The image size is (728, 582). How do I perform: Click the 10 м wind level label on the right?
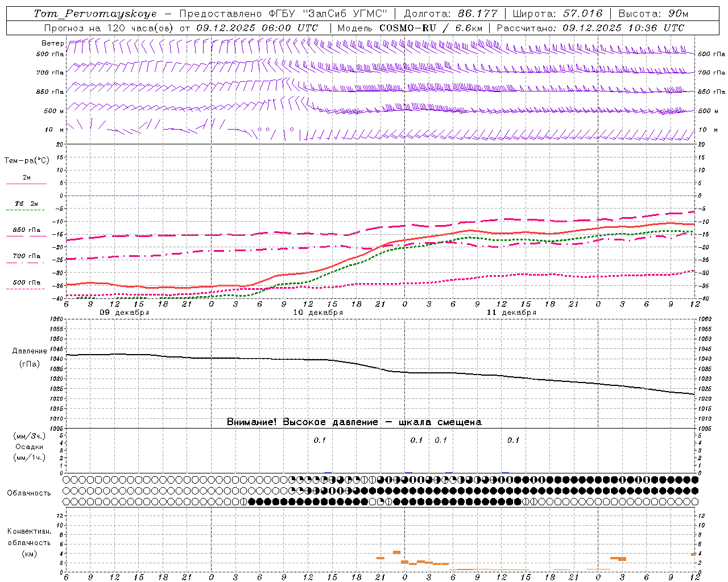[709, 130]
